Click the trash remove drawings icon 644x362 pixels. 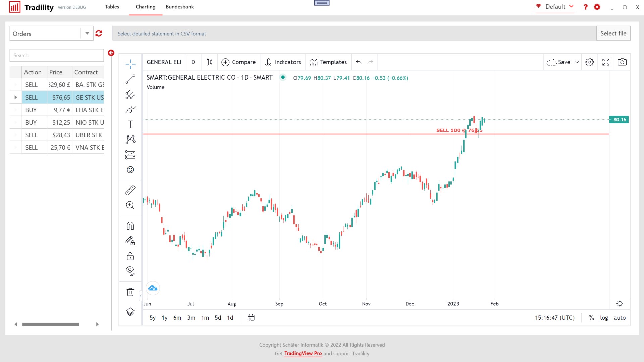pyautogui.click(x=130, y=292)
